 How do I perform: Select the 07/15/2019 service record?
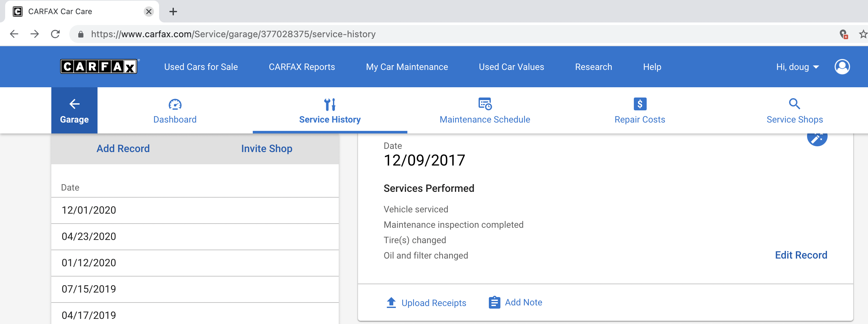coord(195,289)
